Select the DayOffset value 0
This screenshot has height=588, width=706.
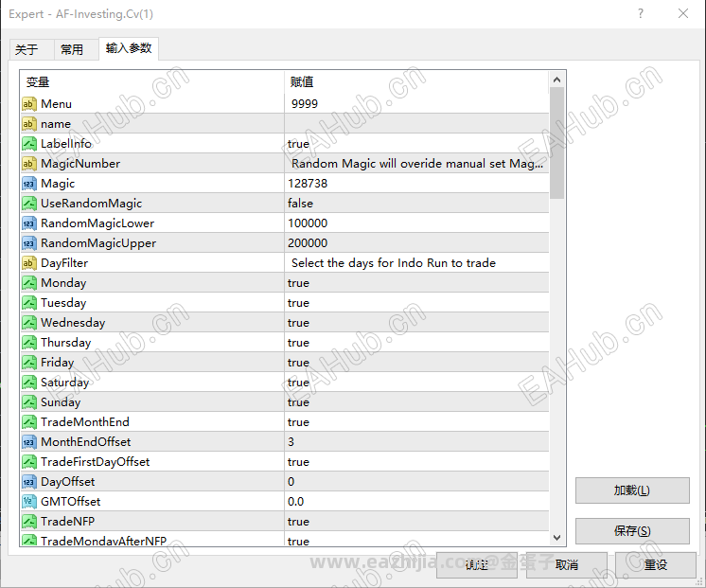(291, 482)
